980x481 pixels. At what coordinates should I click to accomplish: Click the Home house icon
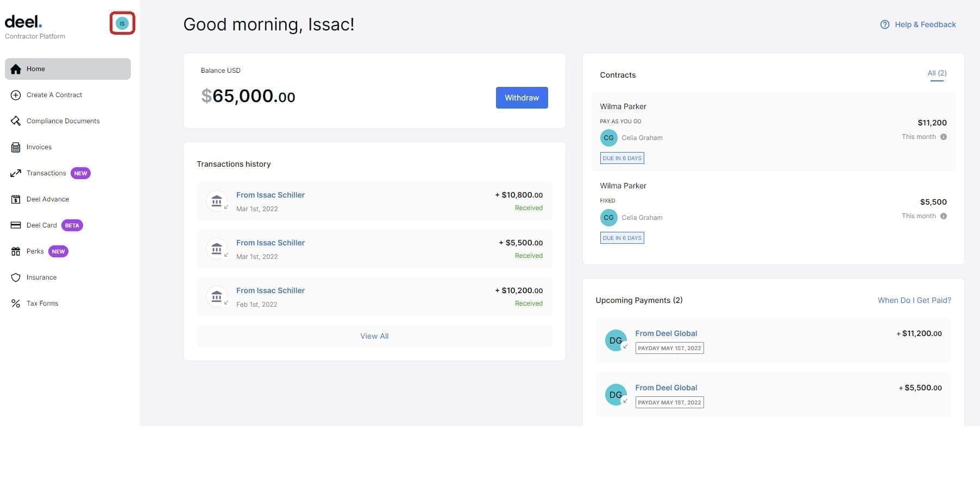16,69
